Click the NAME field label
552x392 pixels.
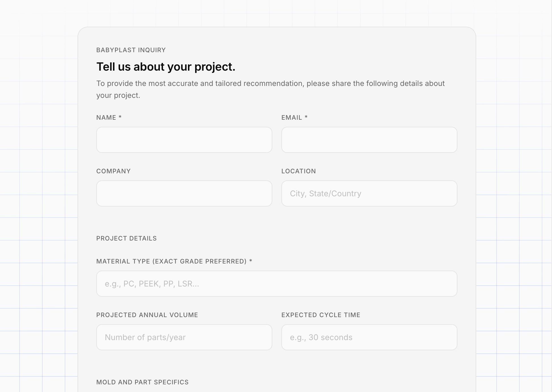[x=106, y=118]
